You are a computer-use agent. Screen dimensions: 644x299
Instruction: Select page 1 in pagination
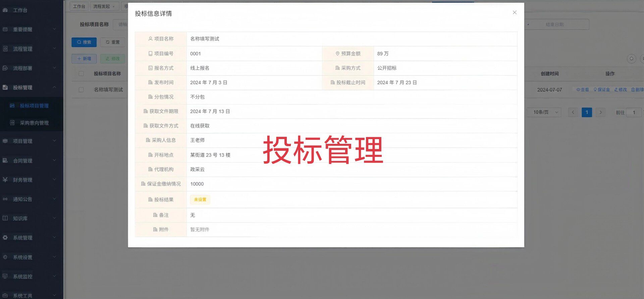[587, 112]
